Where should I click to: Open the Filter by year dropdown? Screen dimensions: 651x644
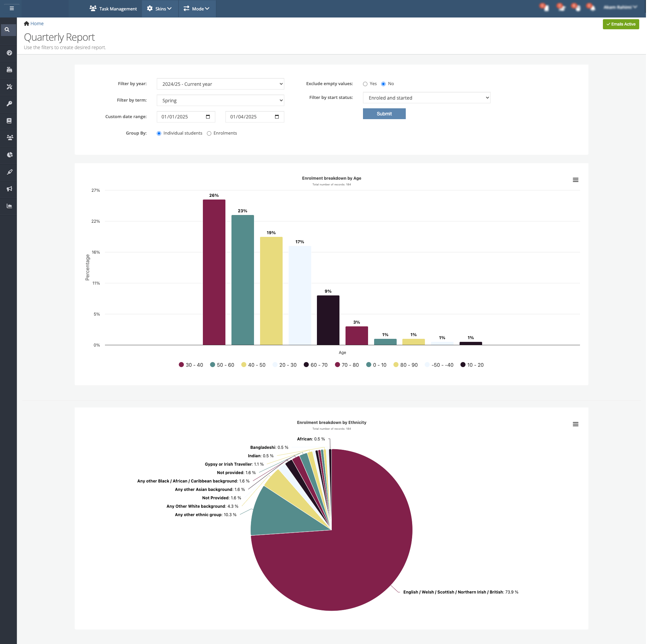[x=220, y=84]
